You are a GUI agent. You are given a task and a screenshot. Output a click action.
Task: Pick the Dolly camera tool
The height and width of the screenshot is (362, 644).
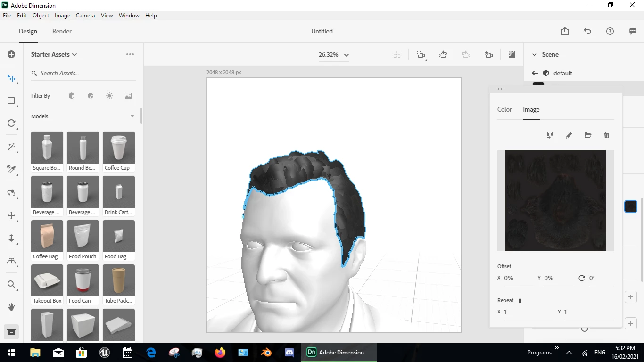11,238
